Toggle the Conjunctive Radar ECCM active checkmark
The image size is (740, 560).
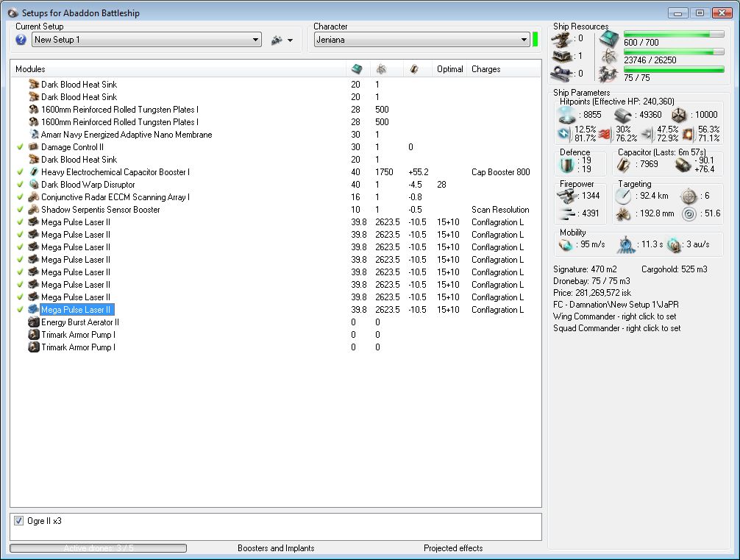21,197
